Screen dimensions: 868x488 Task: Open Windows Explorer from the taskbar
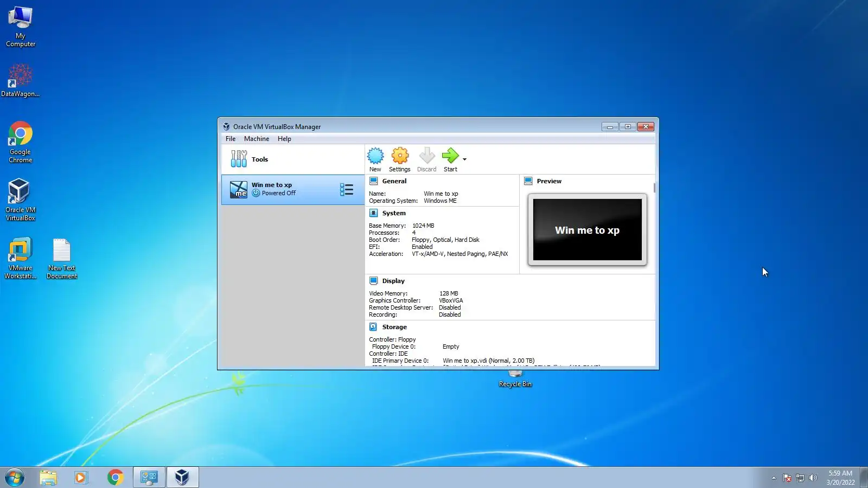pos(48,477)
